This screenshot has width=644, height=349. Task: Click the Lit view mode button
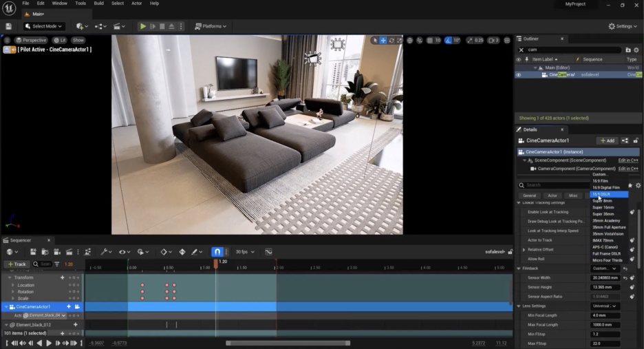click(x=60, y=41)
